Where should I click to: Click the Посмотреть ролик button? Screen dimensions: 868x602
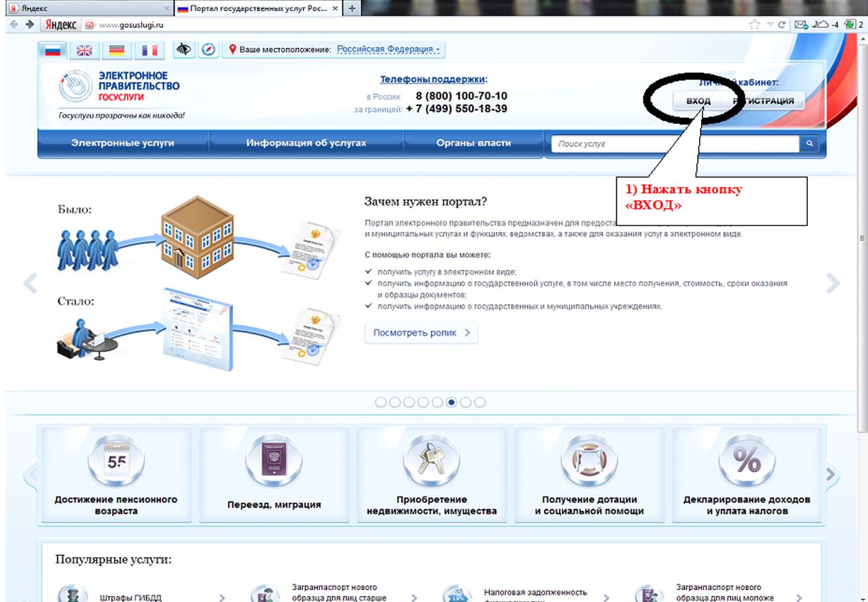[x=421, y=333]
